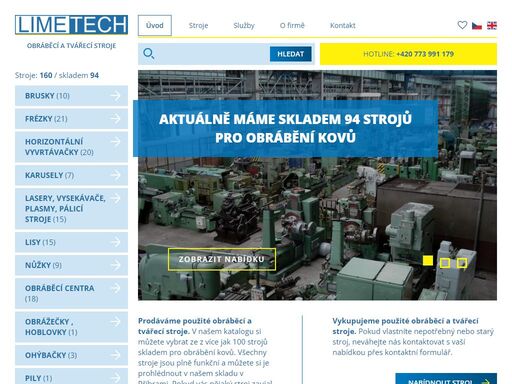Select the third slide indicator square
Image resolution: width=512 pixels, height=384 pixels.
(462, 263)
